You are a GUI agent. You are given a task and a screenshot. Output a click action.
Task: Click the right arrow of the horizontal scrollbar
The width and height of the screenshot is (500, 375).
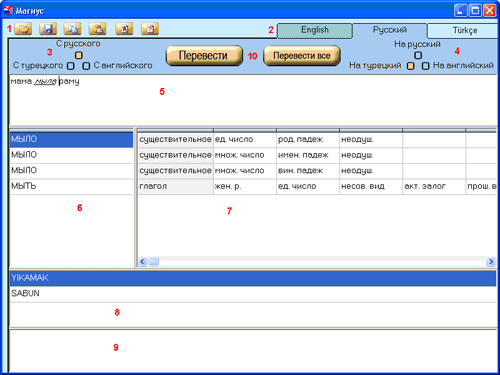click(491, 262)
